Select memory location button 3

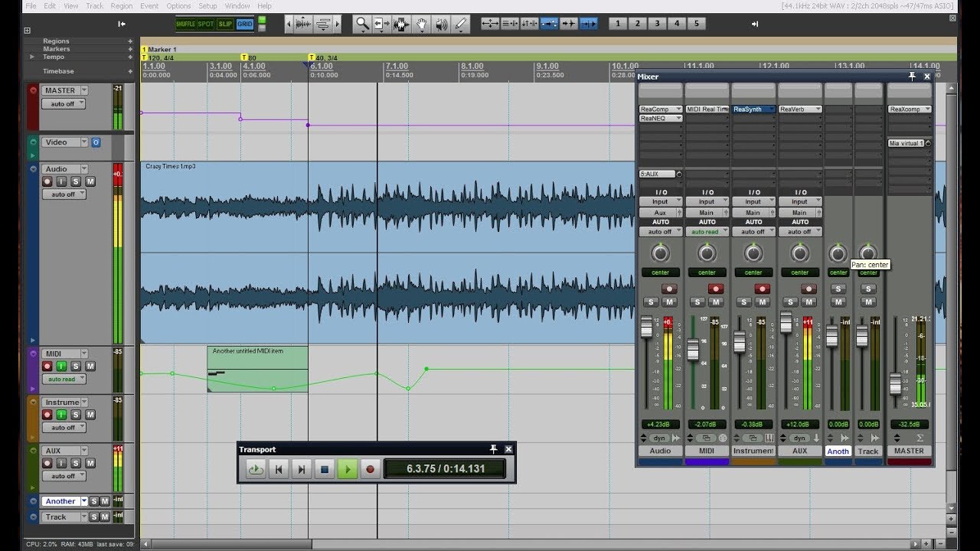tap(657, 24)
